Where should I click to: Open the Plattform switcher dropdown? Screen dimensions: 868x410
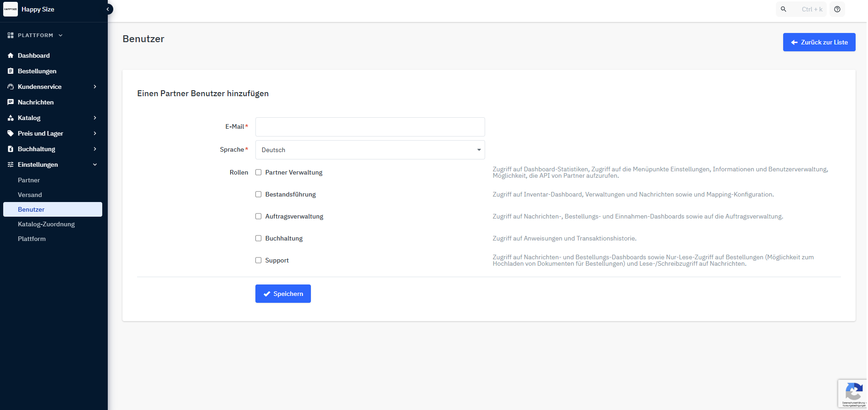pos(35,35)
